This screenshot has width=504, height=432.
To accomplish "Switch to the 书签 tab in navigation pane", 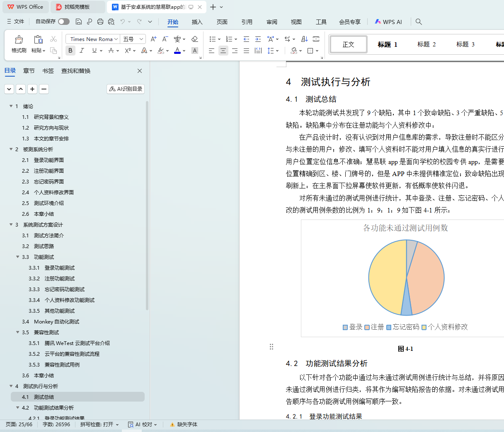I will (x=48, y=71).
